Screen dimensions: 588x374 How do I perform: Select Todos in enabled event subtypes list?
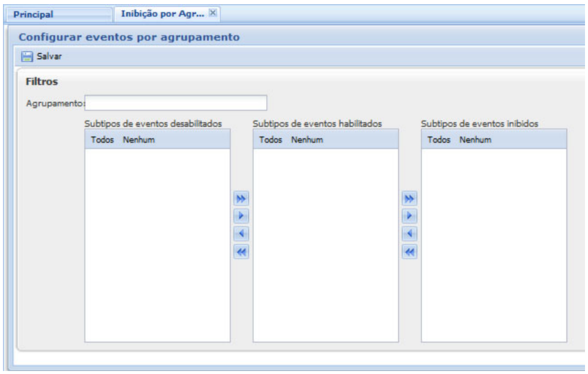tap(270, 140)
